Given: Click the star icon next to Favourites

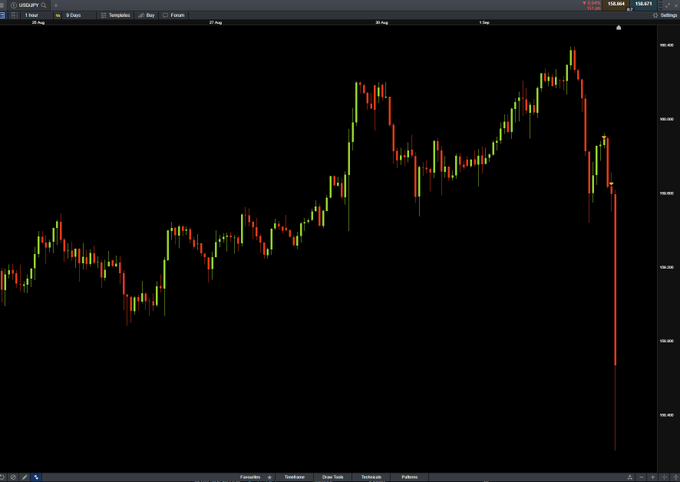Looking at the screenshot, I should coord(269,477).
